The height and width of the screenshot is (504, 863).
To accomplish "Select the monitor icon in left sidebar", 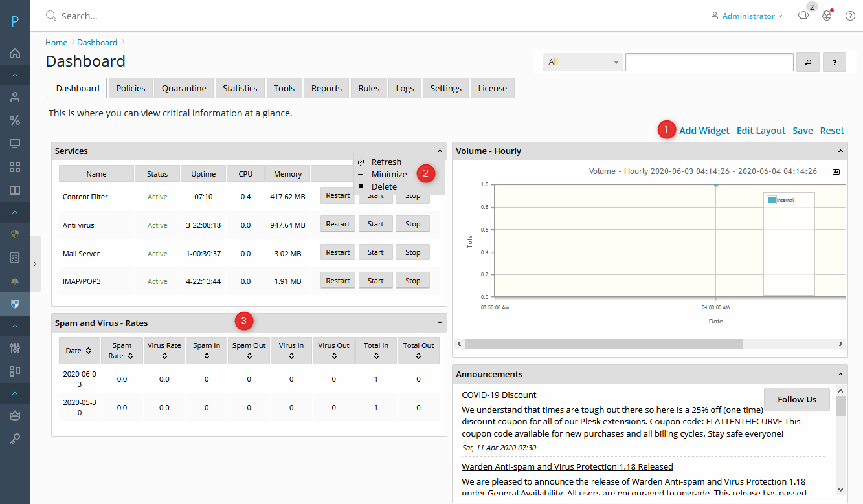I will tap(15, 144).
